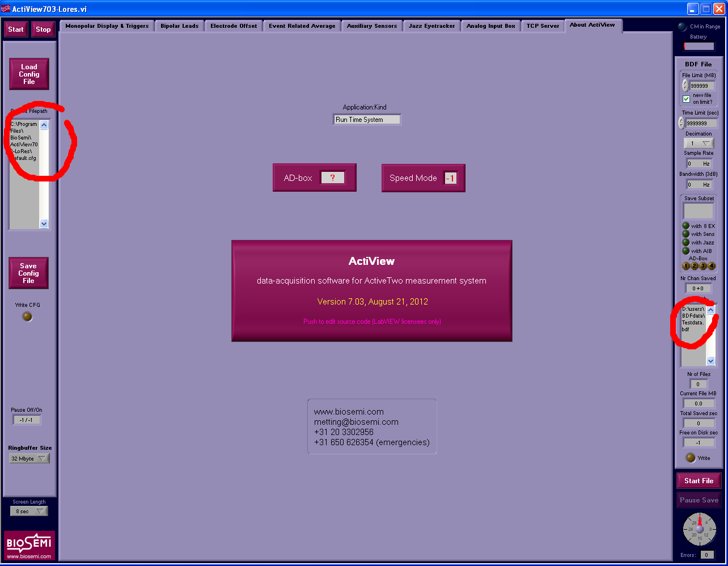Switch to the Bipolar Leads tab
Screen dimensions: 728x566
click(x=180, y=26)
